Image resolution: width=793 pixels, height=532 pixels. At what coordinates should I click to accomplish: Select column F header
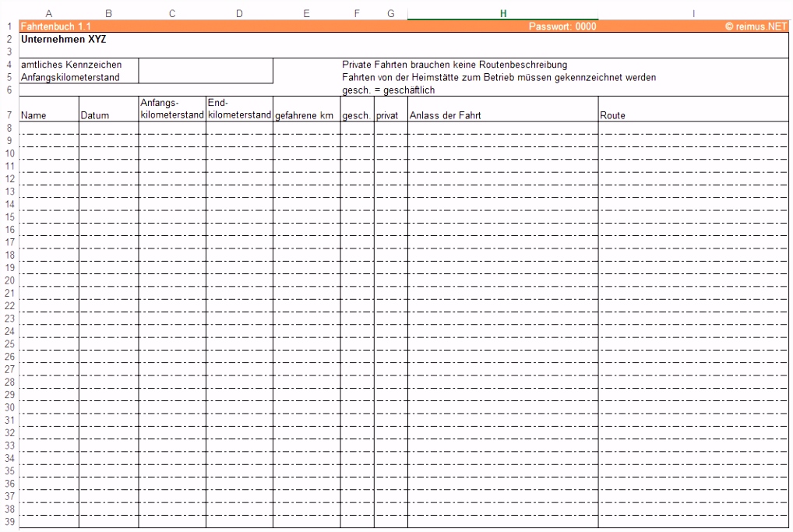point(357,14)
